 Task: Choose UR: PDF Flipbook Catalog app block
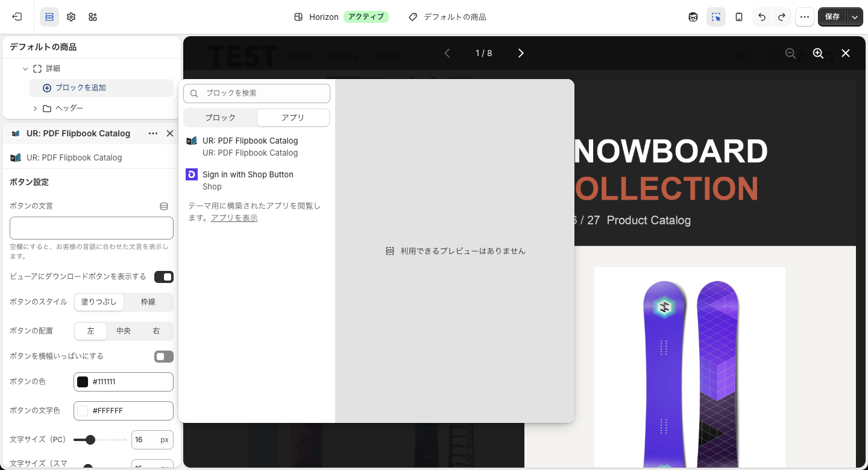pyautogui.click(x=257, y=147)
